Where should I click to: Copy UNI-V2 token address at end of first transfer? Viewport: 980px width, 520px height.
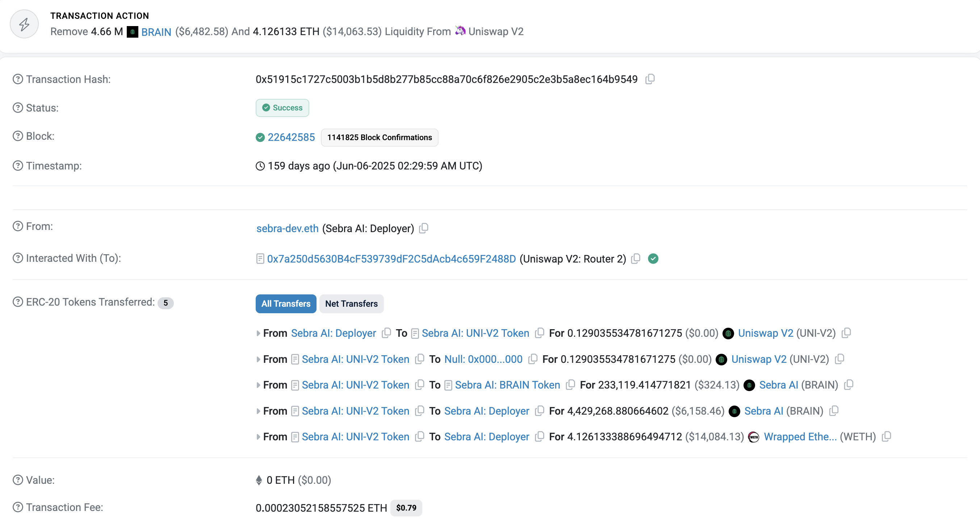(846, 333)
